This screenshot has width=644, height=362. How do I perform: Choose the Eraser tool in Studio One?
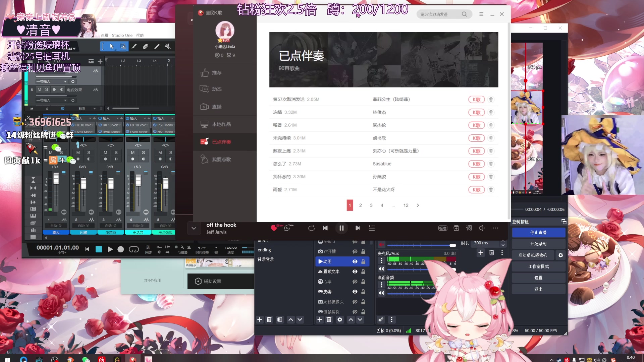(145, 46)
